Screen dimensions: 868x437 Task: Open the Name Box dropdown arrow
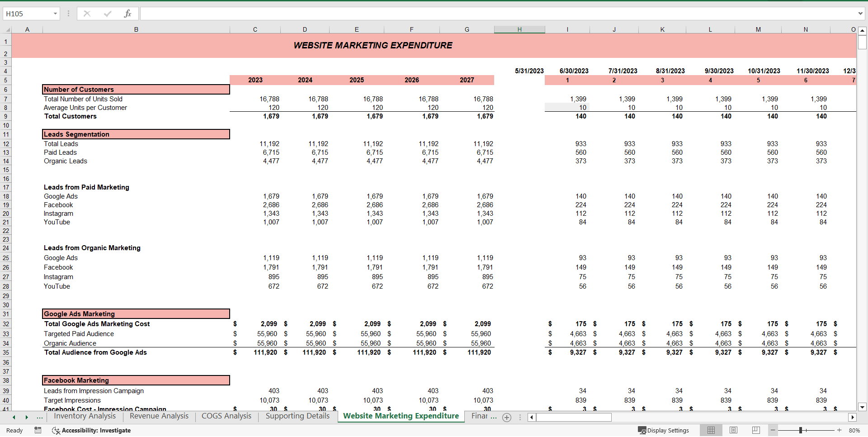coord(55,13)
